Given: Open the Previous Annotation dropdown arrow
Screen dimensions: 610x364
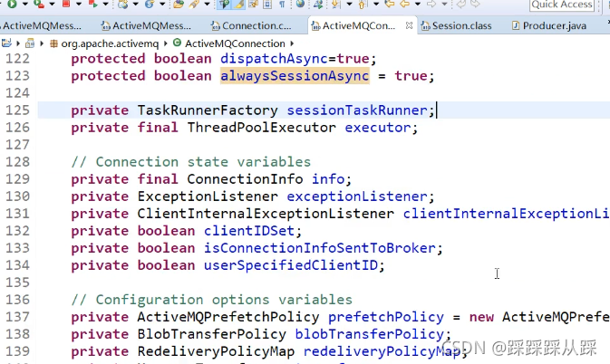Looking at the screenshot, I should coord(376,5).
